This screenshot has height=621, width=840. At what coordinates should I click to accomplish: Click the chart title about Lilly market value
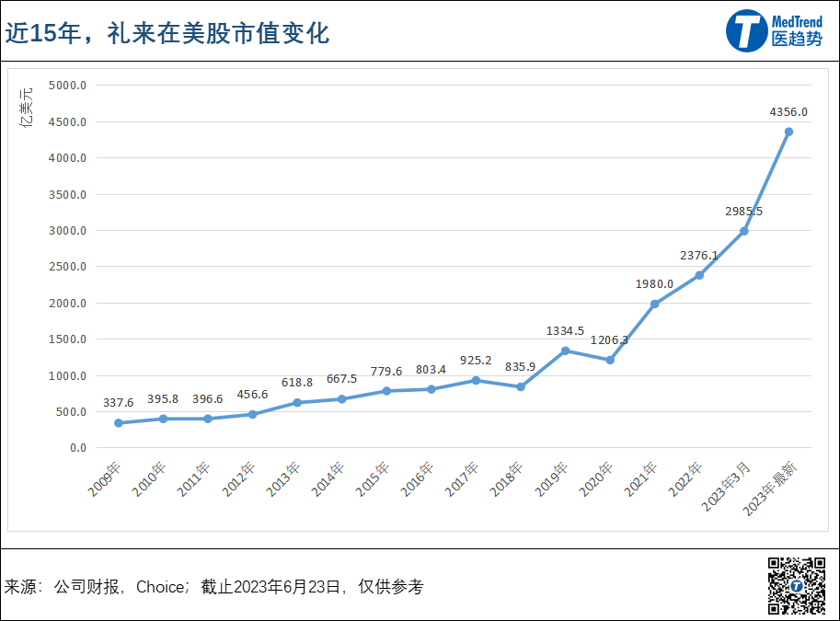167,33
